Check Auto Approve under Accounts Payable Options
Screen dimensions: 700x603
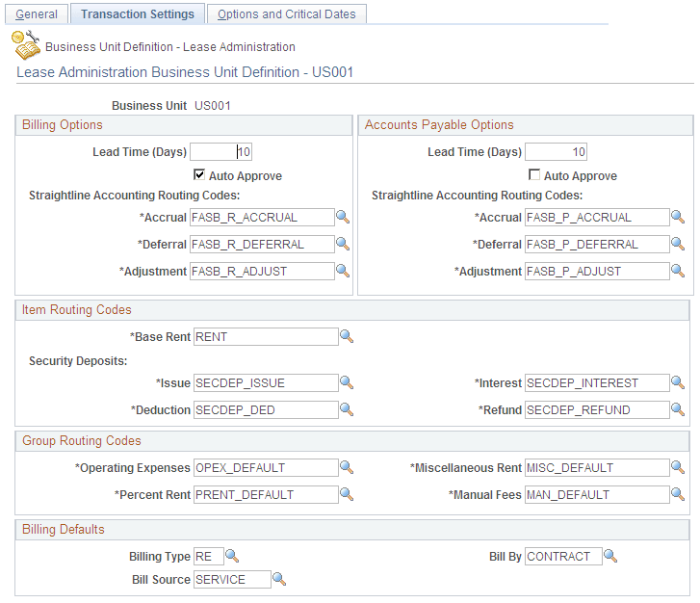tap(534, 174)
